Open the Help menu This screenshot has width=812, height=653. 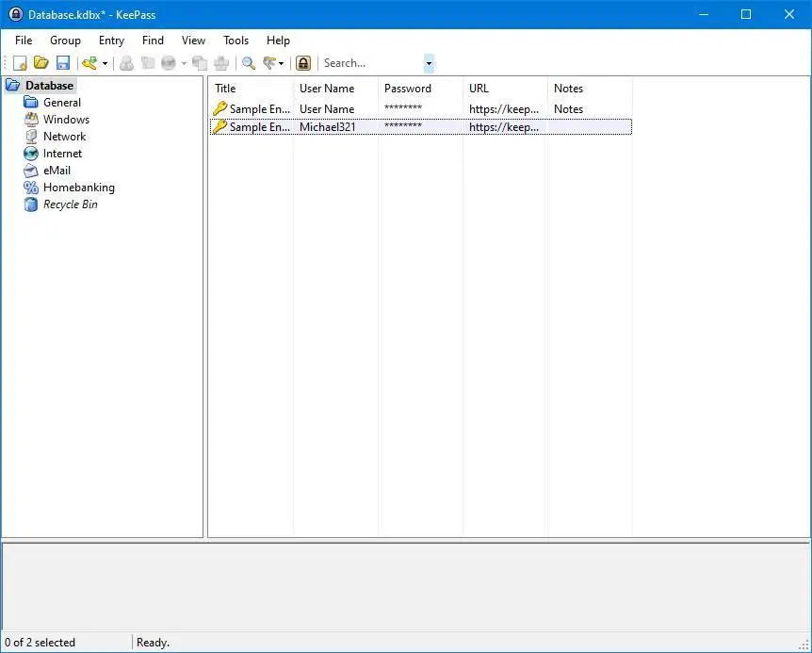pos(278,41)
